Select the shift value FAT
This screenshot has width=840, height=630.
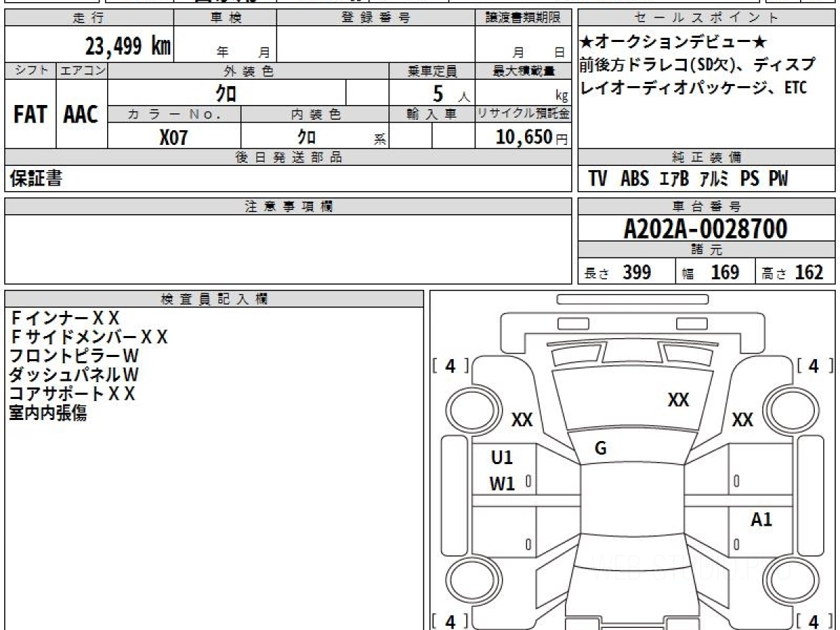pyautogui.click(x=30, y=115)
